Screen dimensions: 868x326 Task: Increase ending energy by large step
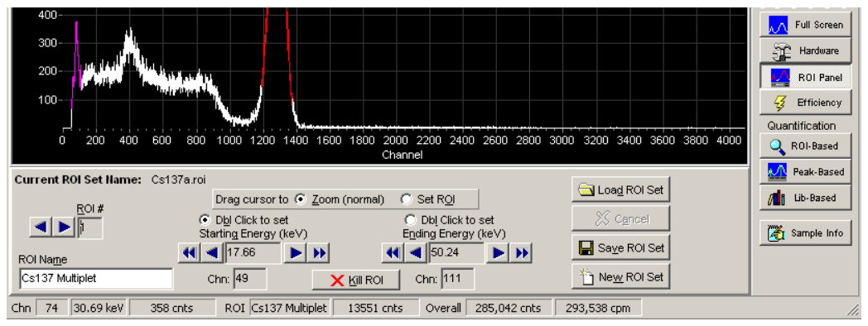(x=522, y=253)
